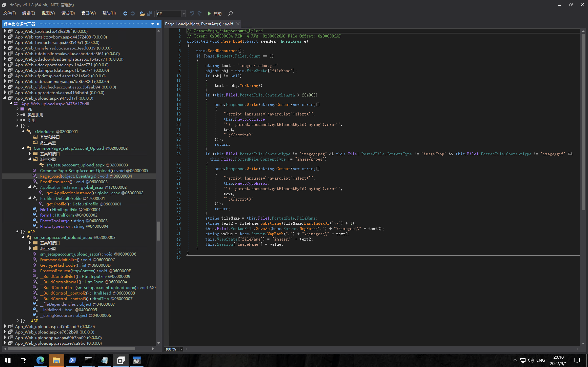Open the 调试(D) menu
Image resolution: width=588 pixels, height=367 pixels.
click(68, 13)
